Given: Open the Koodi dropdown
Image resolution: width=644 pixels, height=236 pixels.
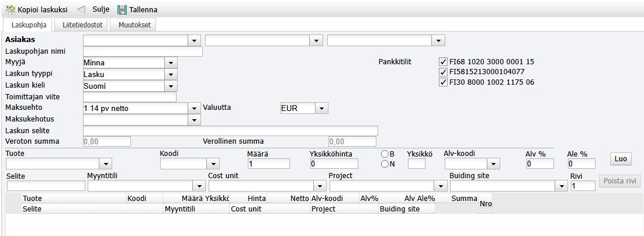Looking at the screenshot, I should [213, 164].
